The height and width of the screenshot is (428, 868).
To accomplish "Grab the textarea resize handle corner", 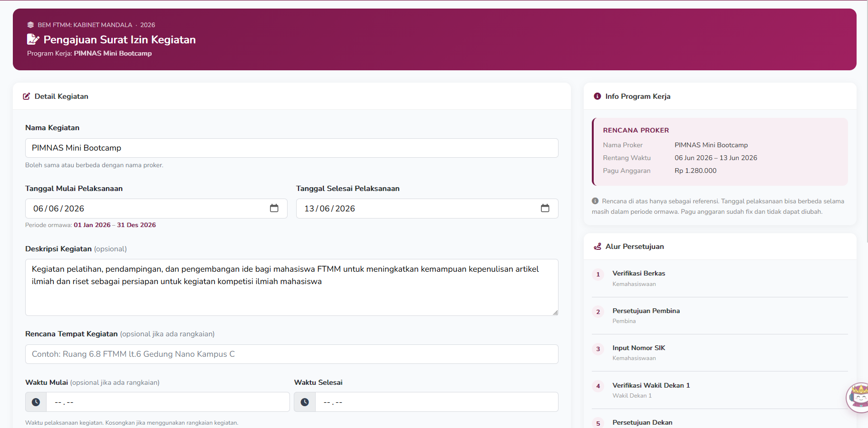I will click(x=555, y=313).
